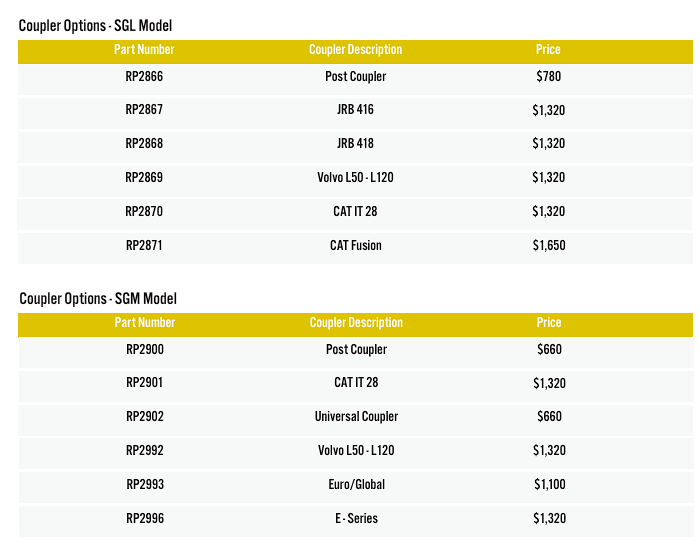Screen dimensions: 700x558
Task: Click the E - Series coupler description
Action: pos(356,519)
